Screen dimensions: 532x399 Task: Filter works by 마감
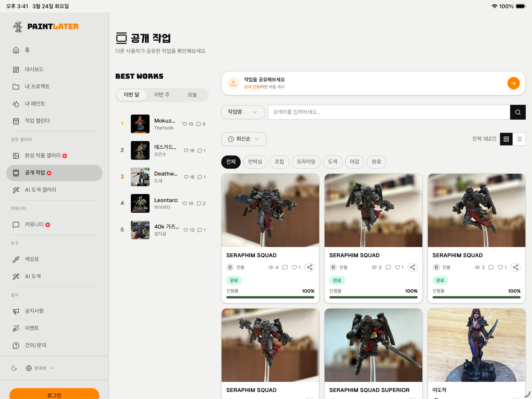(355, 162)
